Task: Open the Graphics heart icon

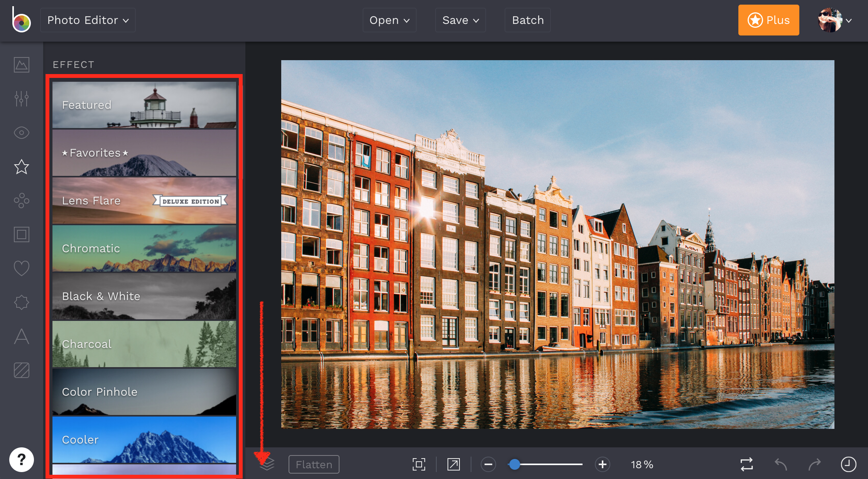Action: coord(22,268)
